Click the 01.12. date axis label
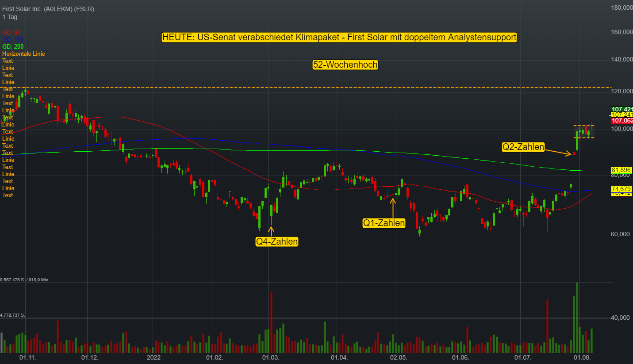The image size is (633, 364). click(x=89, y=357)
